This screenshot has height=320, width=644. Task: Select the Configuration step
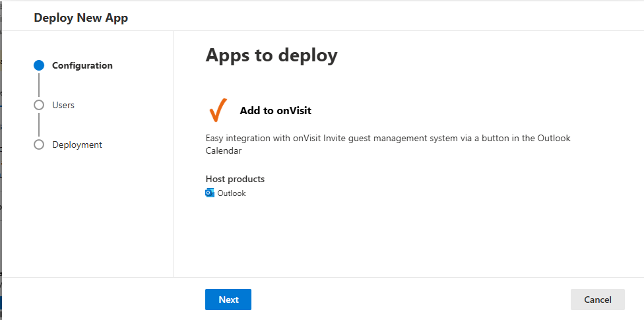pos(82,66)
